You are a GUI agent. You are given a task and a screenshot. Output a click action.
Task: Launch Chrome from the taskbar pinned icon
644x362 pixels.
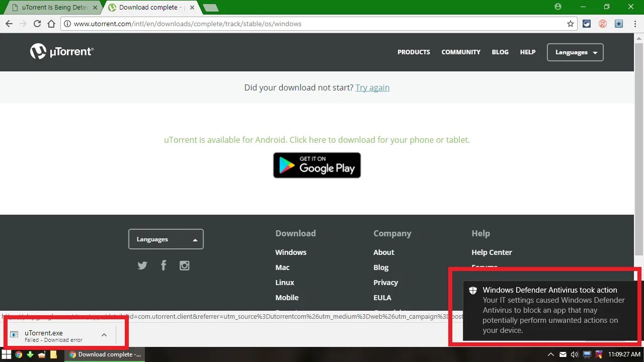tap(19, 354)
